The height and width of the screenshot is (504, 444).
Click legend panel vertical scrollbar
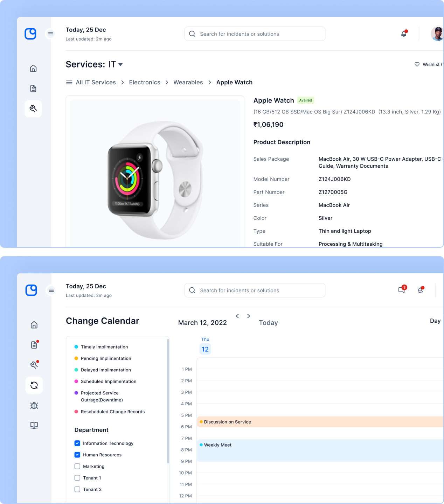click(x=168, y=401)
